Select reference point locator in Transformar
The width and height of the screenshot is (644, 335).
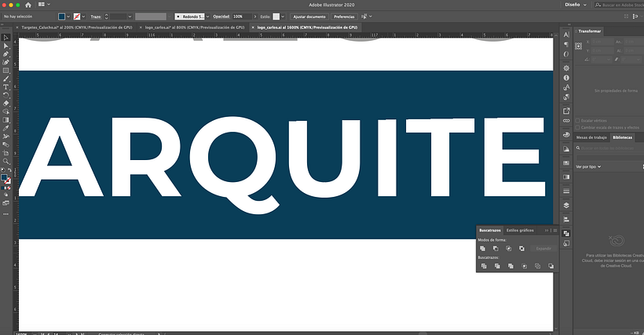578,46
